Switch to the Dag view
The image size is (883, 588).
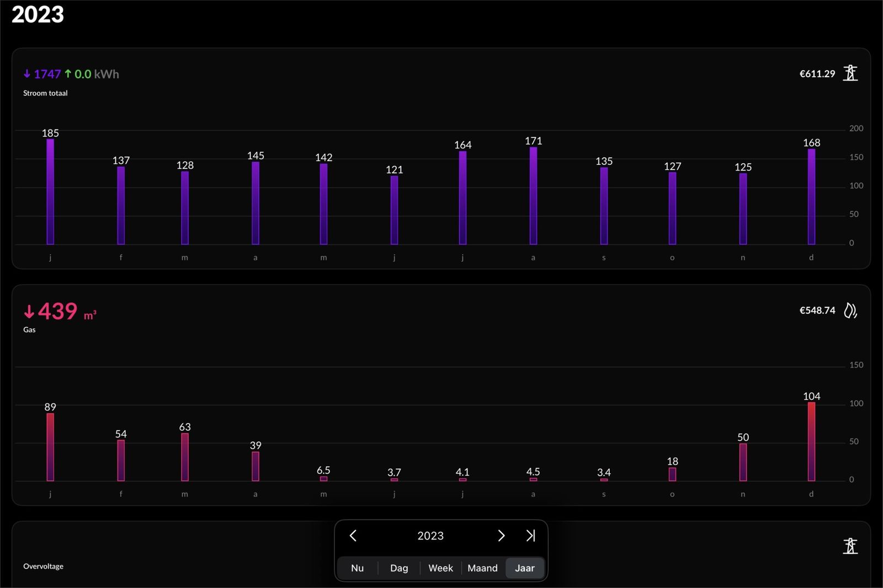click(399, 568)
